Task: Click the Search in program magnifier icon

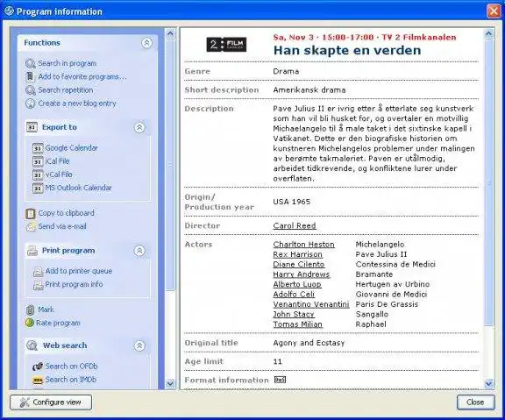Action: coord(31,63)
